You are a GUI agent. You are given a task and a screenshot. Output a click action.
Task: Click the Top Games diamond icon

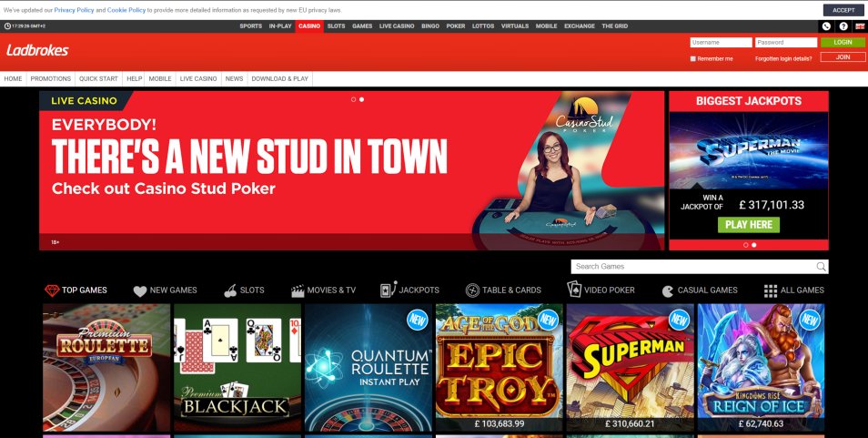click(x=52, y=290)
